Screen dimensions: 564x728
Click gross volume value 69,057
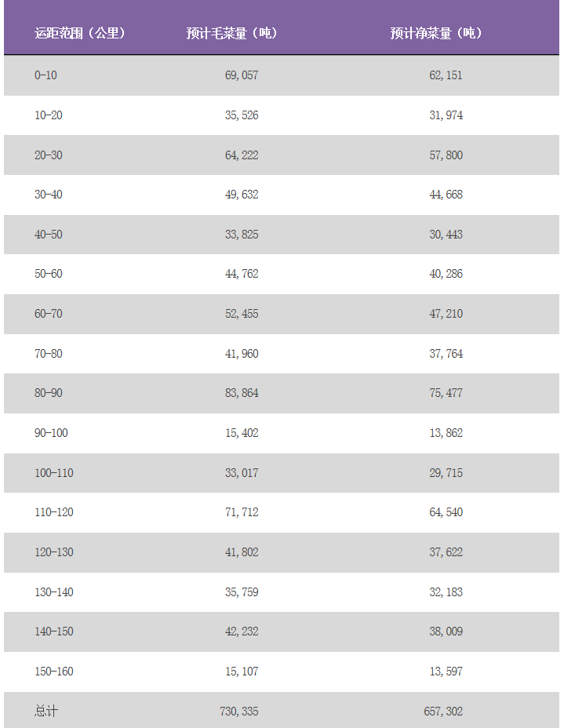[x=242, y=75]
